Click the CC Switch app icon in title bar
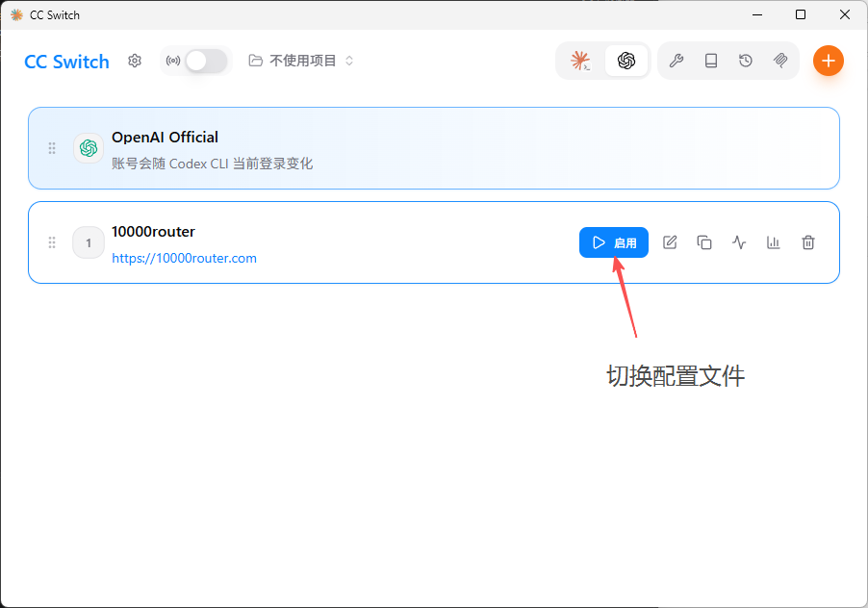868x608 pixels. pos(16,15)
